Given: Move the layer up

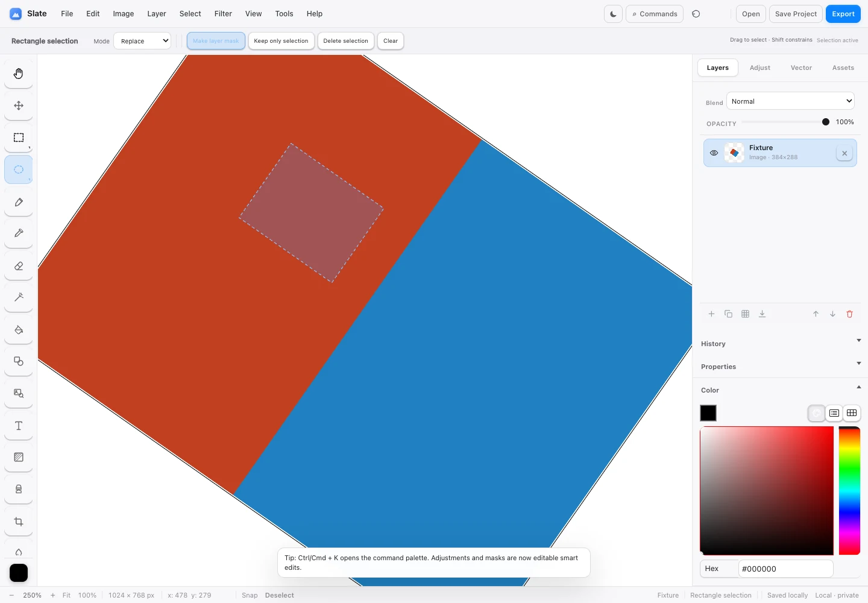Looking at the screenshot, I should 816,314.
